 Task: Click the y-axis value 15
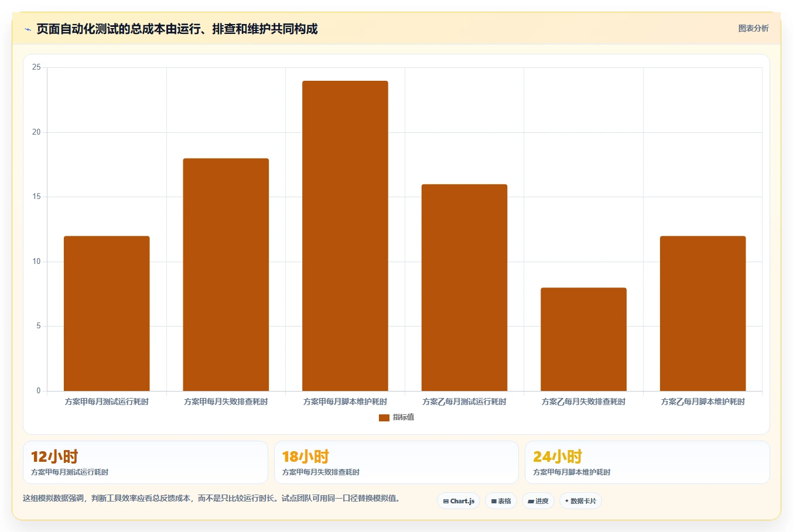pyautogui.click(x=36, y=197)
